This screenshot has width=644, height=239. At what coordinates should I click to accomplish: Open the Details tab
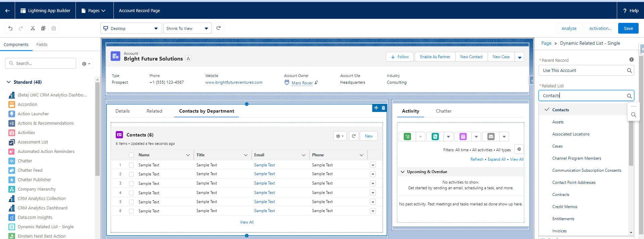point(122,111)
